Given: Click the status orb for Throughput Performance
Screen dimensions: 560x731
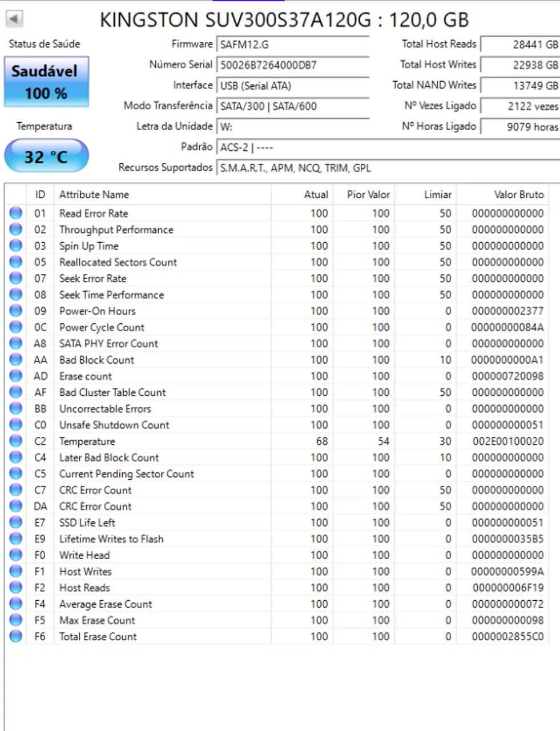Looking at the screenshot, I should (x=16, y=230).
